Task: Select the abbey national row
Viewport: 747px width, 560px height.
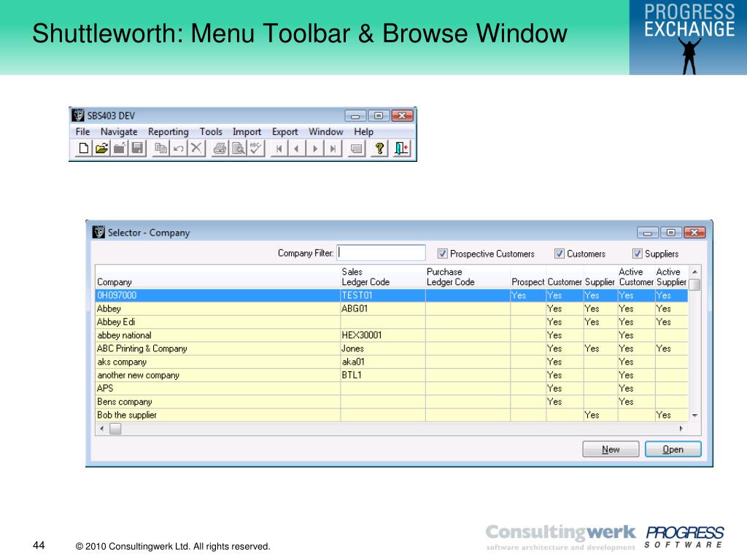Action: 392,335
